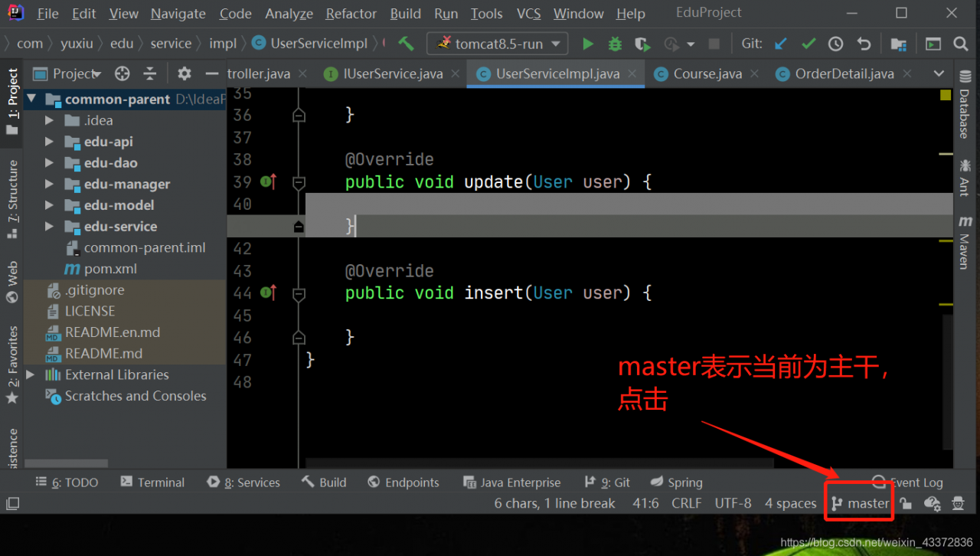Screen dimensions: 980x556
Task: Switch to the IUserService.java tab
Action: 394,74
